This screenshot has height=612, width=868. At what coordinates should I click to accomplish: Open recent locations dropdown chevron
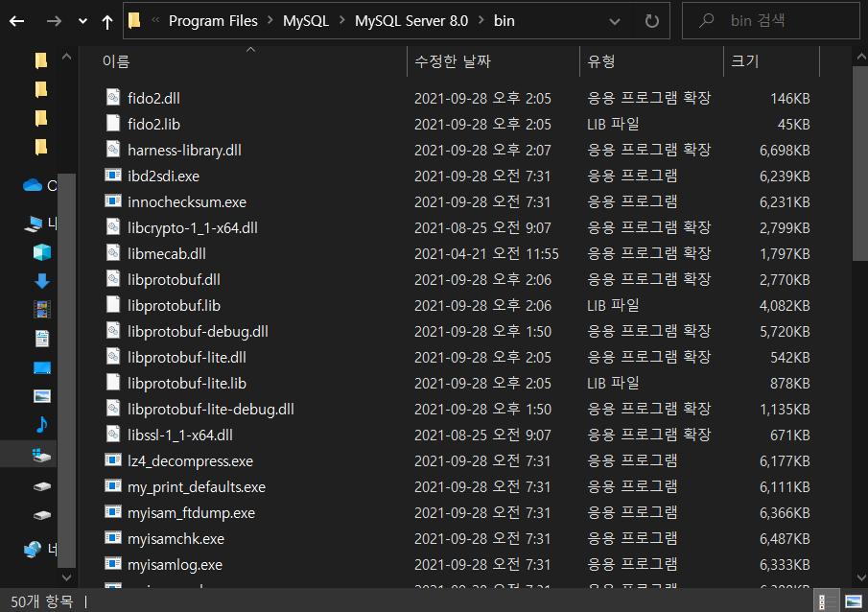(82, 22)
